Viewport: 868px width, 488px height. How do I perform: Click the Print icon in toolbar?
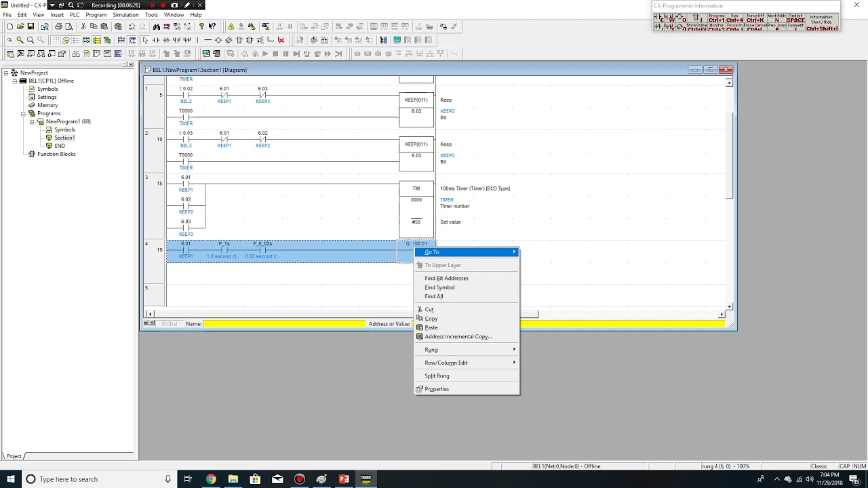[x=58, y=26]
